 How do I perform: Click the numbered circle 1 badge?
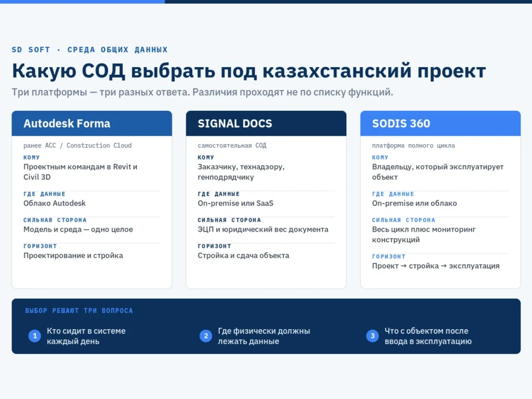[x=34, y=336]
